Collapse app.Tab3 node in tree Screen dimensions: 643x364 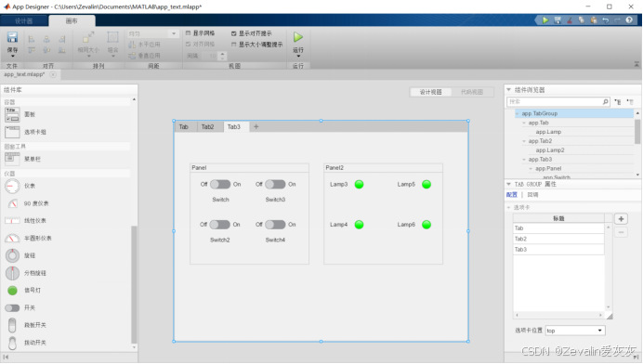[x=524, y=160]
